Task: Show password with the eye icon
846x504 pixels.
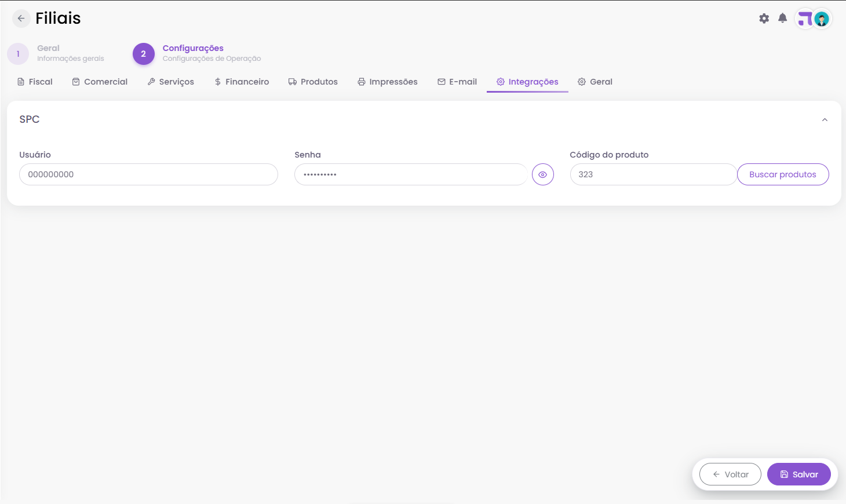Action: (543, 174)
